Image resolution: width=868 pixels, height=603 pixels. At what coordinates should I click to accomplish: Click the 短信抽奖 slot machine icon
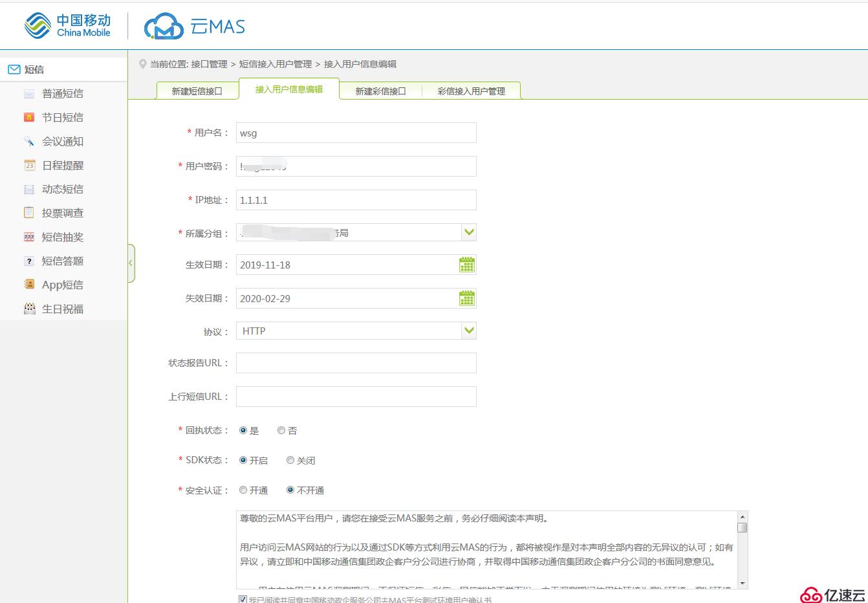pyautogui.click(x=29, y=237)
